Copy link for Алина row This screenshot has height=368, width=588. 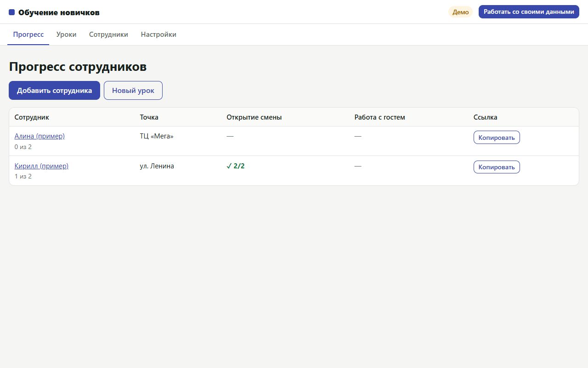coord(497,137)
